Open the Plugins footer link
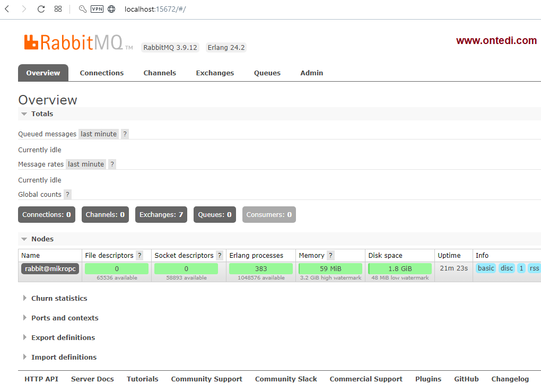Image resolution: width=541 pixels, height=392 pixels. (428, 379)
